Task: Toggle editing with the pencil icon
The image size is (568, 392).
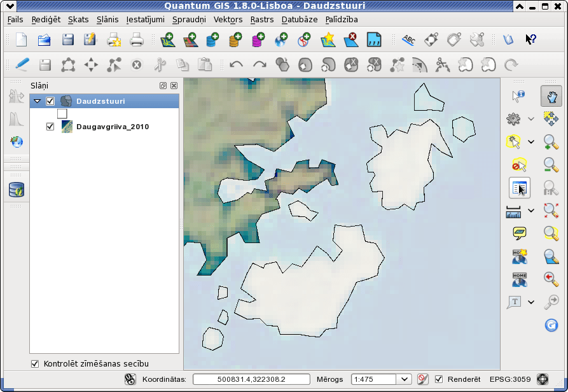Action: click(22, 65)
